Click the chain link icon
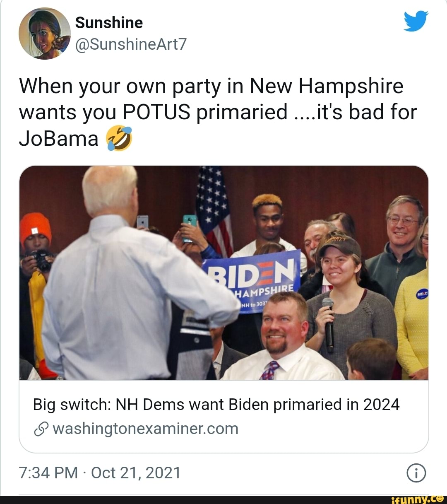The width and height of the screenshot is (447, 504). pos(41,429)
